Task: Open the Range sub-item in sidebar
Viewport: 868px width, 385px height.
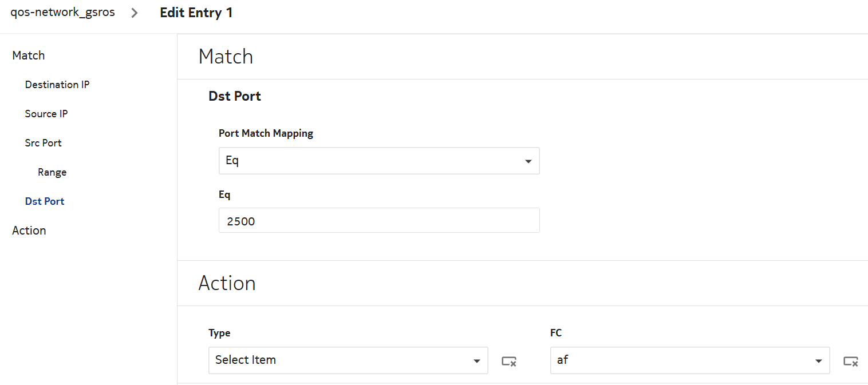Action: (52, 172)
